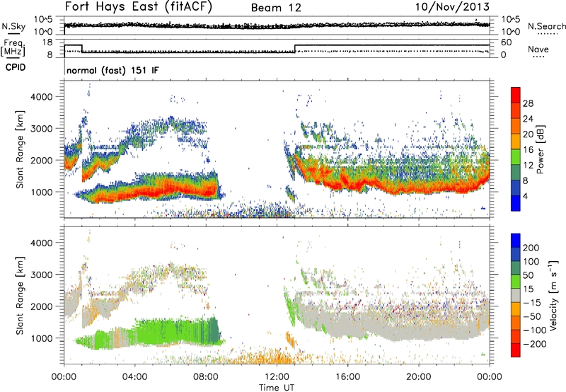The image size is (566, 392).
Task: Click the '200' tick on the Velocity colorbar
Action: coord(531,248)
